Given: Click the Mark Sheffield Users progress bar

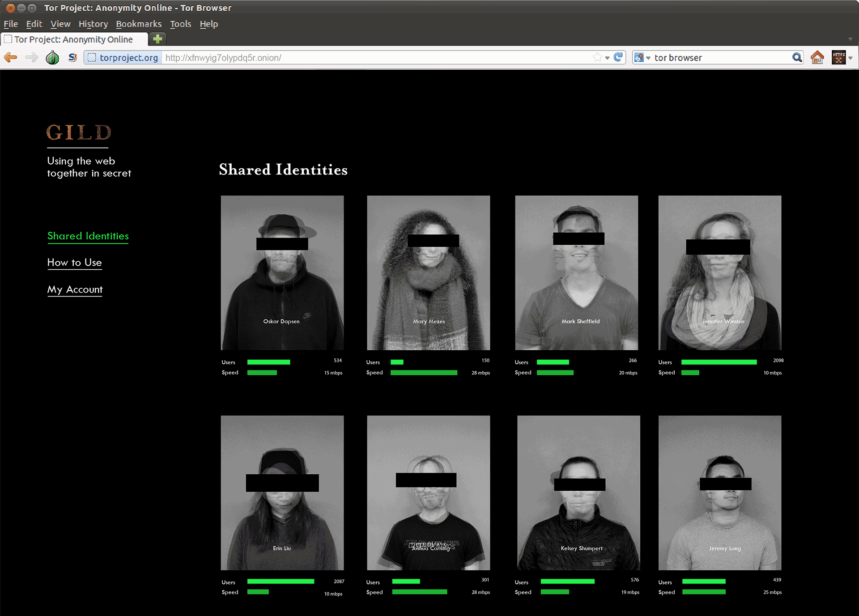Looking at the screenshot, I should [553, 362].
